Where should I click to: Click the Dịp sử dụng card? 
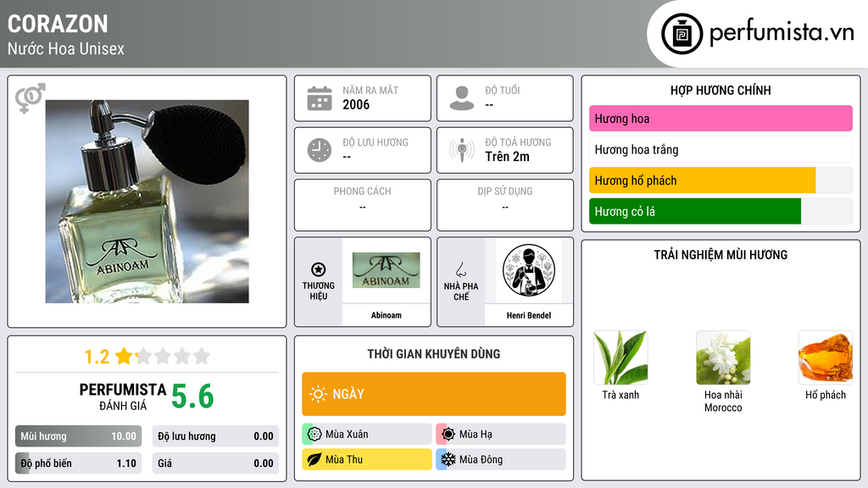point(505,205)
